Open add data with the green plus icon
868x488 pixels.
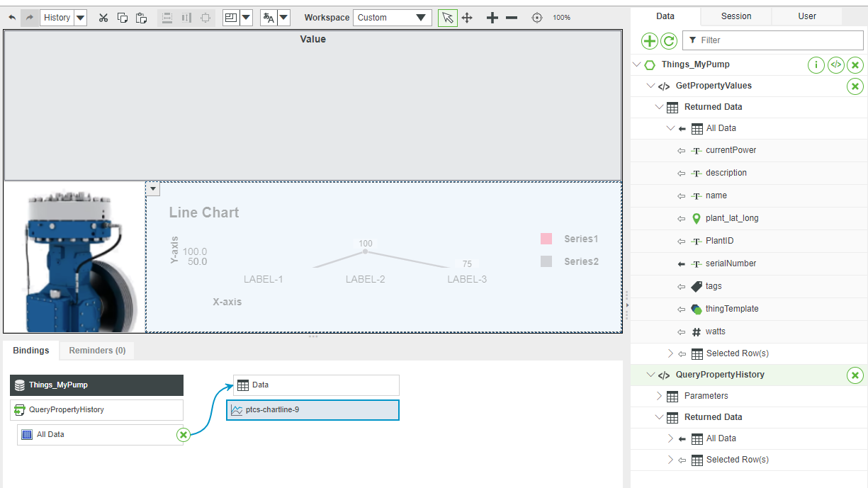[x=649, y=40]
